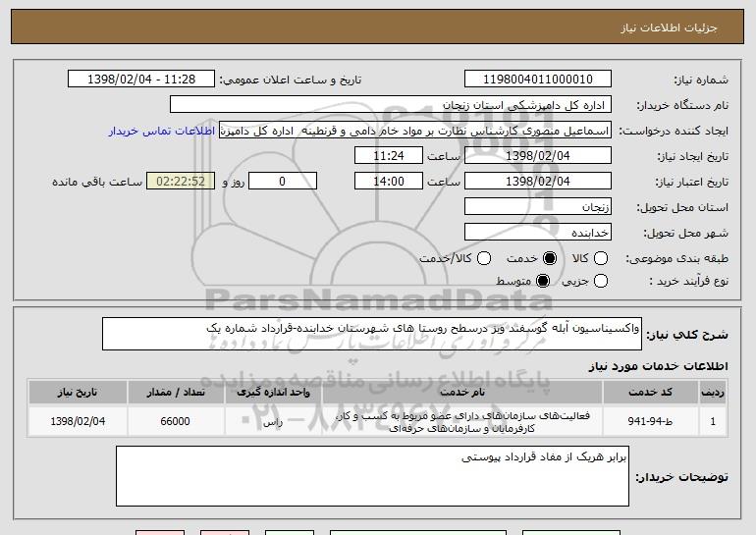The image size is (756, 535).
Task: Click the شماره نیاز number field
Action: tap(536, 80)
